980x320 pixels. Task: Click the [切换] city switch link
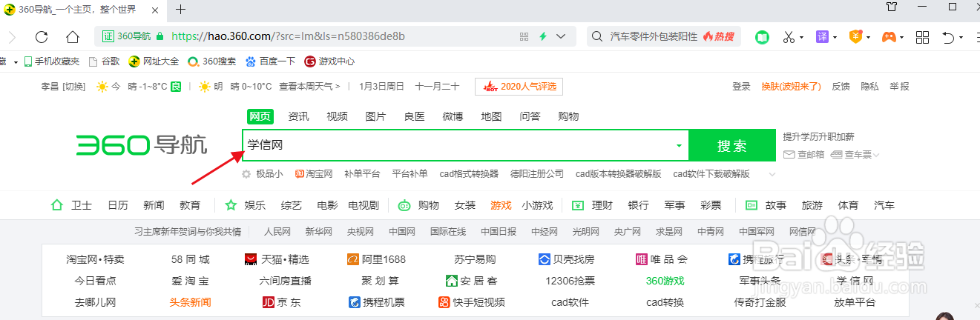pyautogui.click(x=74, y=87)
